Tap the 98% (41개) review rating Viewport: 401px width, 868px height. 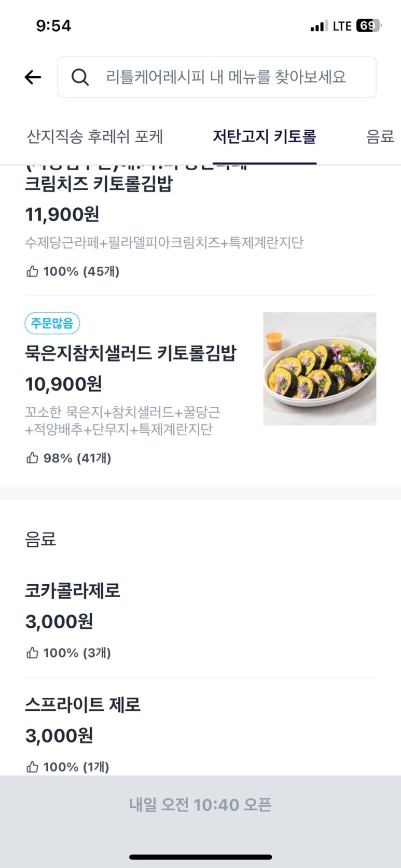(x=77, y=458)
